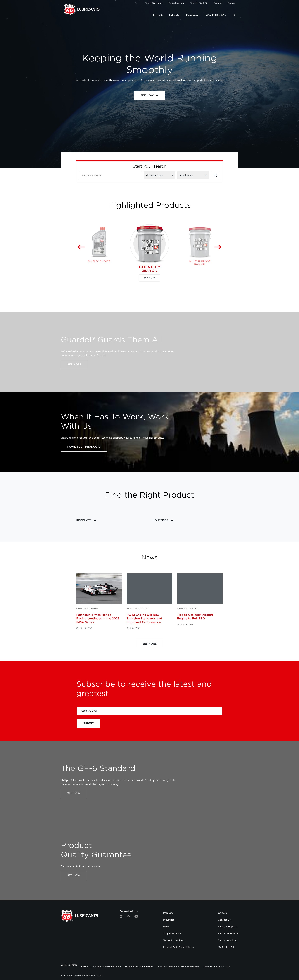This screenshot has height=980, width=299.
Task: Open footer Contact Us link
Action: coord(224,920)
